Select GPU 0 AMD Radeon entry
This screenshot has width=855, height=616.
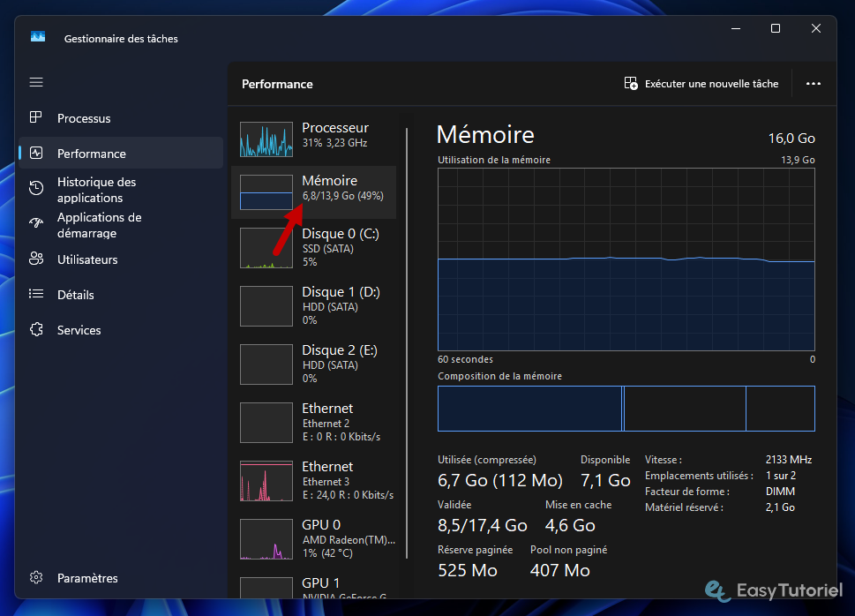(313, 538)
